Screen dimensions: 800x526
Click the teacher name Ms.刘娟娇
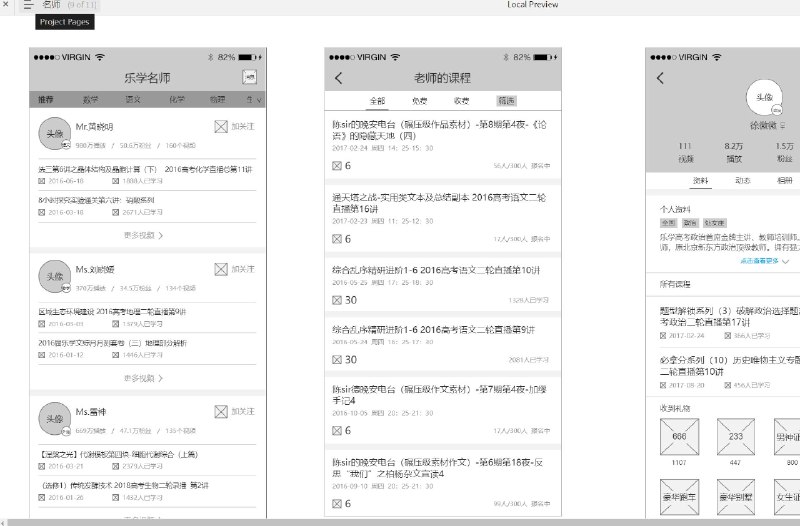[95, 269]
